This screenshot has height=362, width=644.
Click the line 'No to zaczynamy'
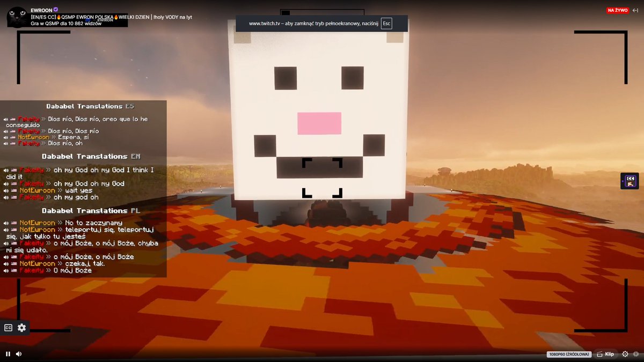click(x=93, y=223)
